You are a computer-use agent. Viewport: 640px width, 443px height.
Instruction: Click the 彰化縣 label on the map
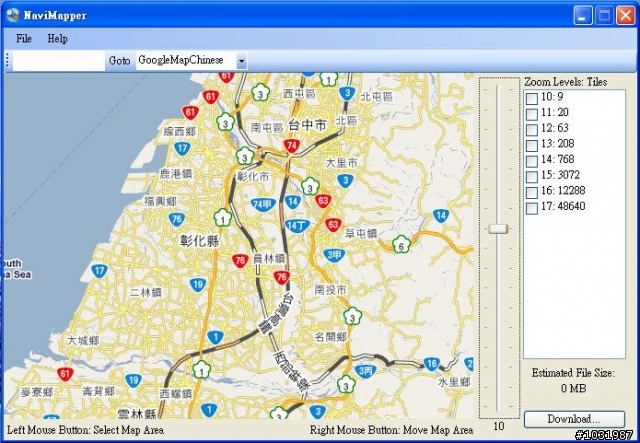[200, 240]
